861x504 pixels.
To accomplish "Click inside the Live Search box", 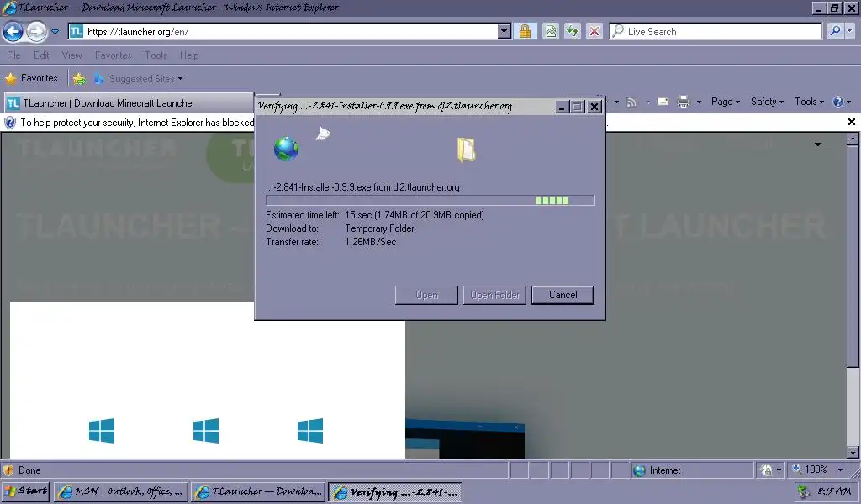I will [716, 31].
